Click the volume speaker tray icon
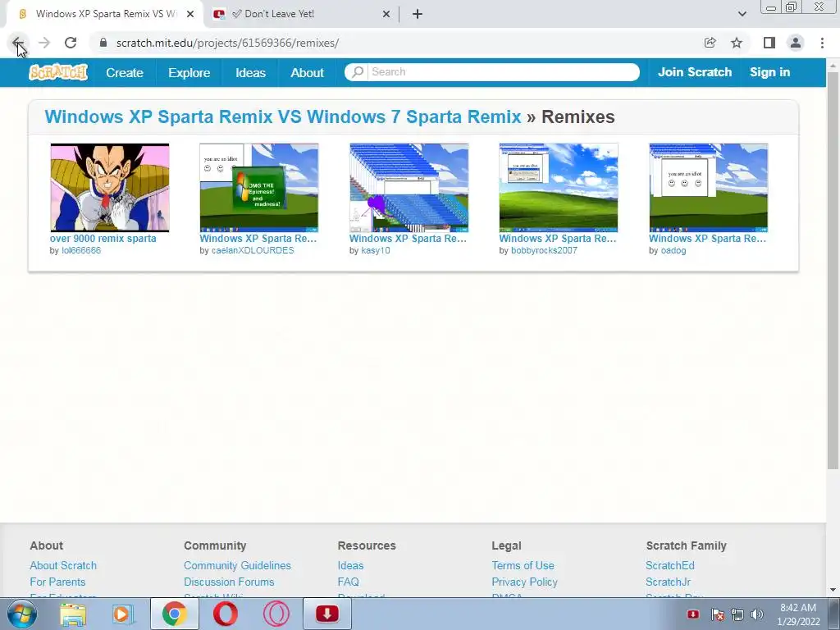The width and height of the screenshot is (840, 630). (757, 614)
